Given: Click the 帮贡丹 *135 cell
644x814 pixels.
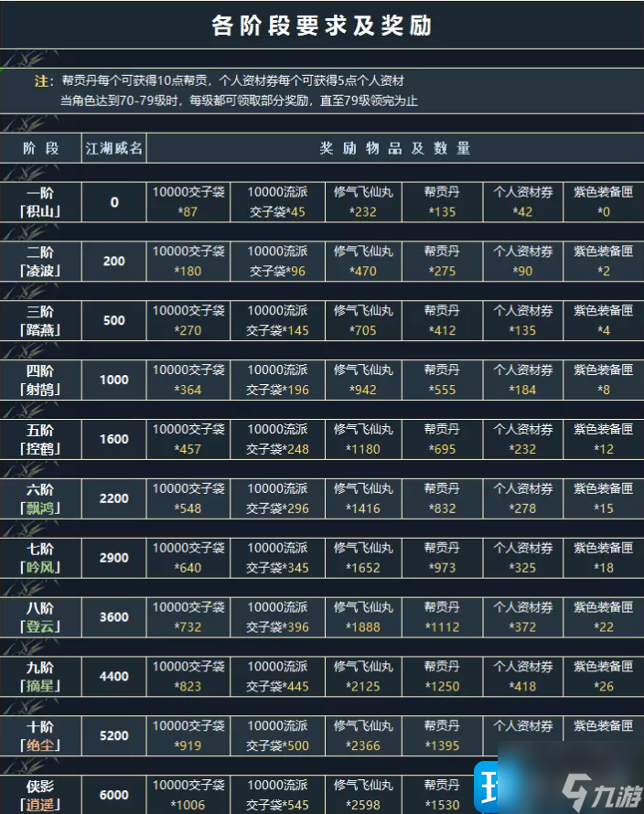Looking at the screenshot, I should tap(442, 202).
